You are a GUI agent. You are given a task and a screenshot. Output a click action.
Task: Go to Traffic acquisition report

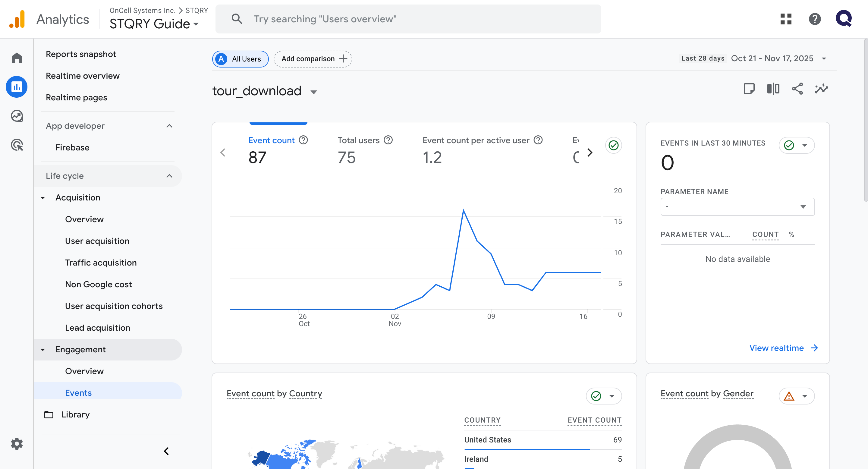click(x=101, y=263)
